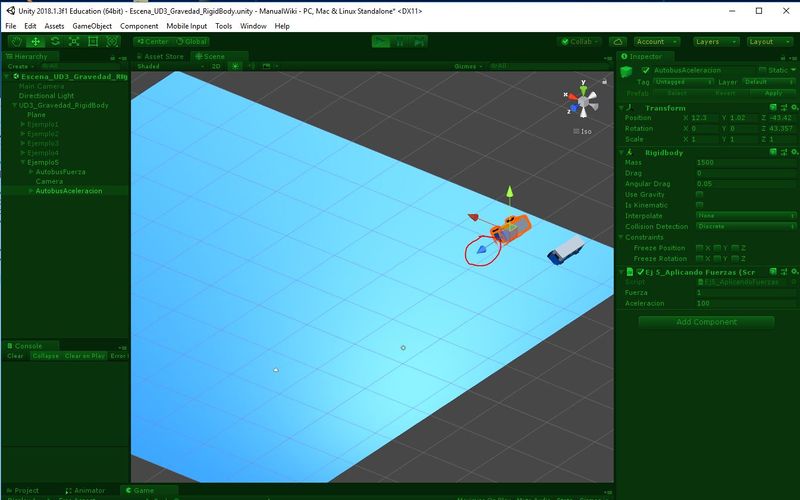Open the Component menu
Image resolution: width=800 pixels, height=500 pixels.
[139, 26]
